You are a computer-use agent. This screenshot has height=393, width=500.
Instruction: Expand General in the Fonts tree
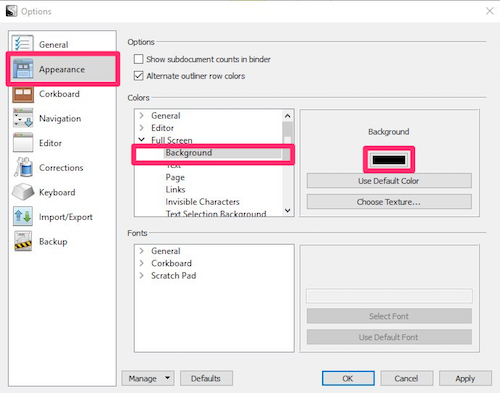click(x=142, y=251)
